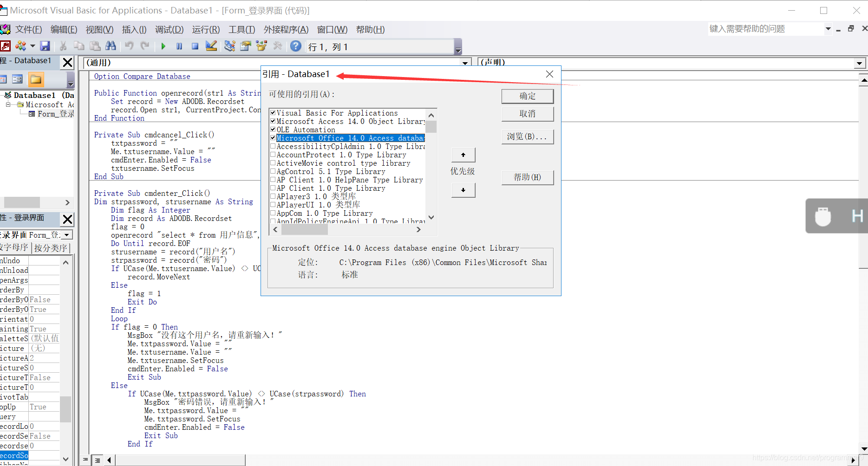868x466 pixels.
Task: Open the 文件(F) menu
Action: [x=29, y=29]
